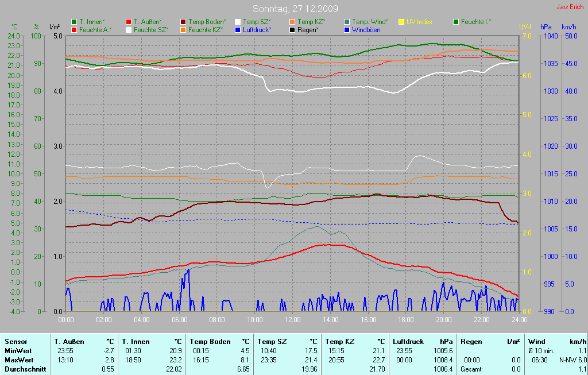Click the Jarz Erich author text
This screenshot has height=375, width=588.
pos(570,7)
